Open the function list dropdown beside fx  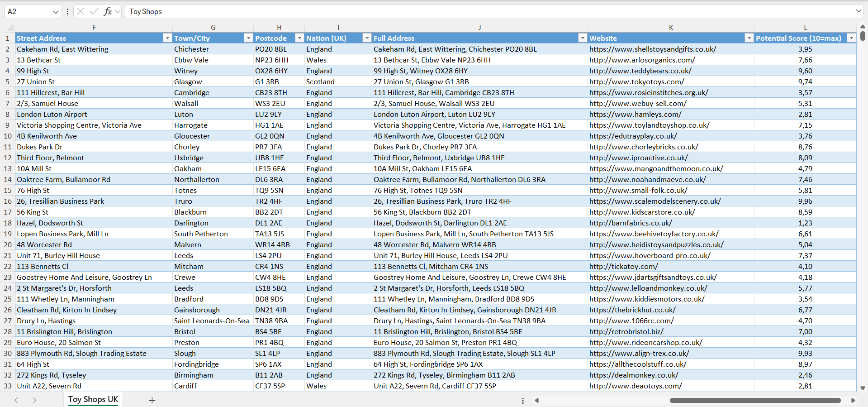coord(118,12)
